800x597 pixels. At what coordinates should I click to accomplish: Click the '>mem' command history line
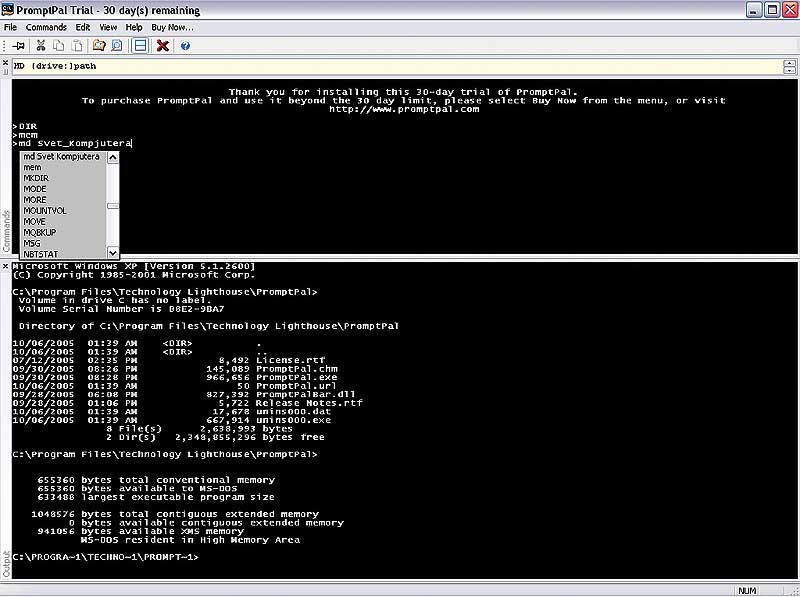(25, 135)
